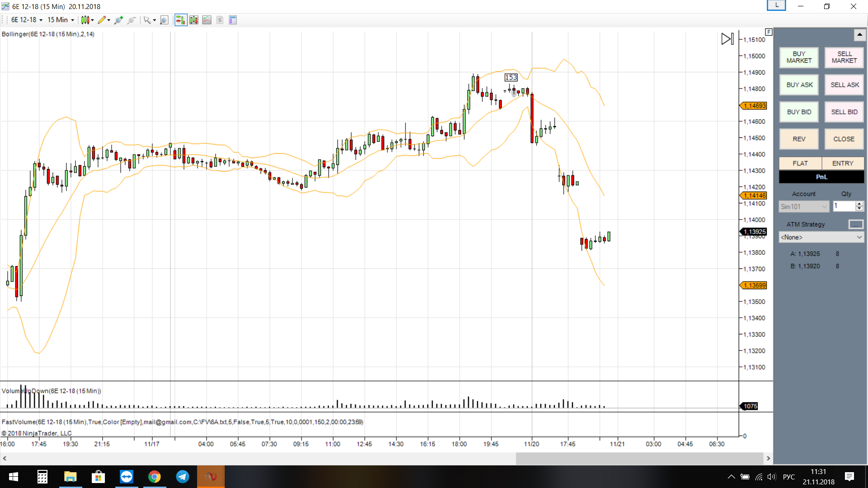This screenshot has height=488, width=868.
Task: Jump to latest bar arrow button
Action: click(727, 39)
